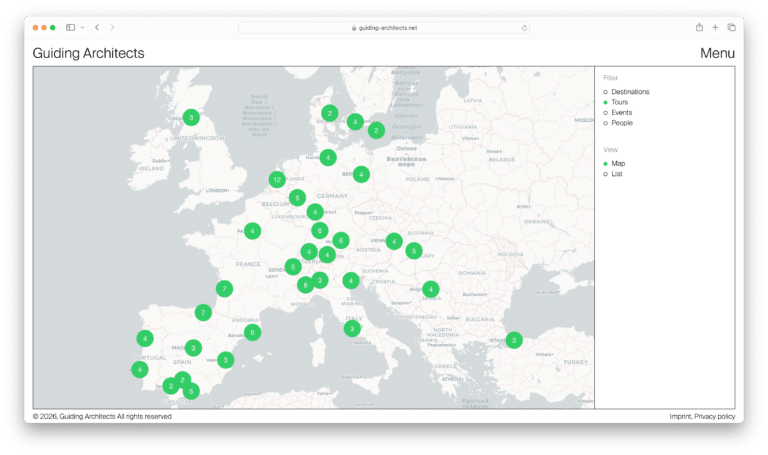The height and width of the screenshot is (455, 768).
Task: Switch to the List view
Action: [x=617, y=174]
